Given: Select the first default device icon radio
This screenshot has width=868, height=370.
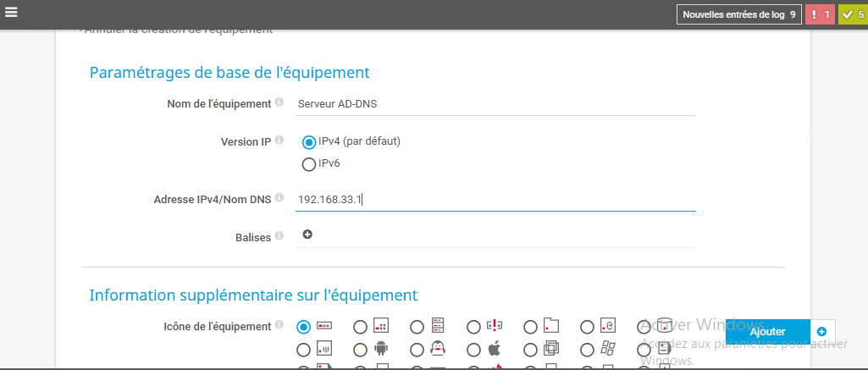Looking at the screenshot, I should (x=303, y=326).
